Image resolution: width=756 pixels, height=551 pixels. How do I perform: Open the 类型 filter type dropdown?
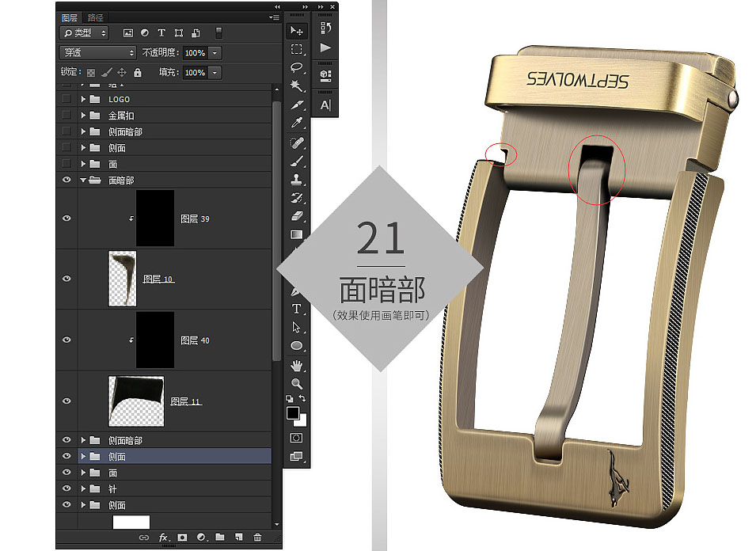pyautogui.click(x=85, y=32)
